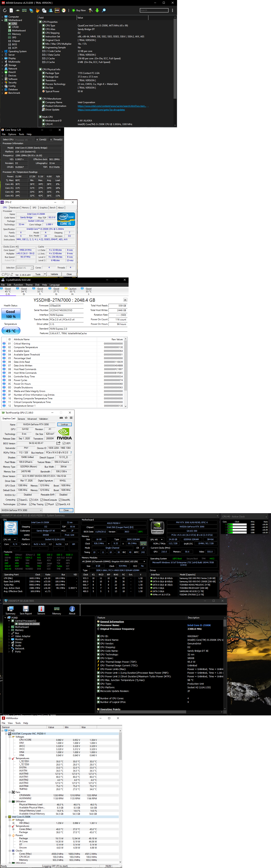Launch AIDA64 stability test flame icon
This screenshot has width=271, height=868.
point(37,10)
